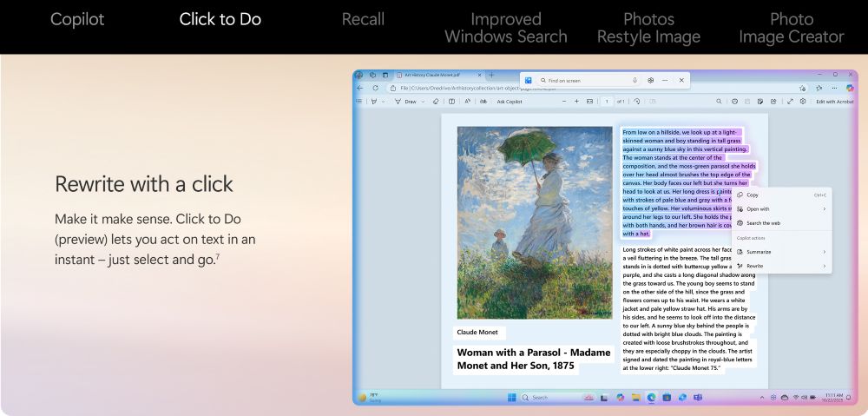Click the Edit with Acrobat button

pyautogui.click(x=834, y=102)
